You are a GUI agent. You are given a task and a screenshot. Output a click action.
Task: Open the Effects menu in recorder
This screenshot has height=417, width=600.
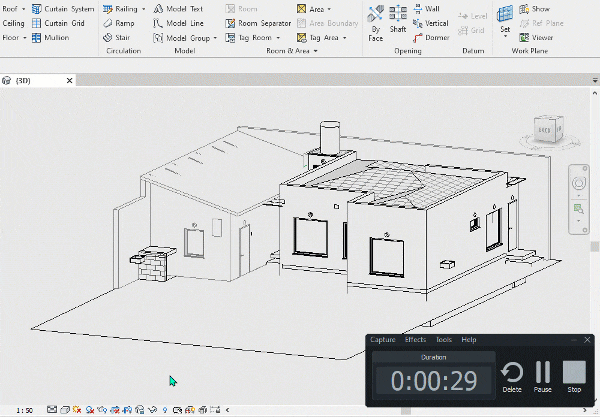415,340
